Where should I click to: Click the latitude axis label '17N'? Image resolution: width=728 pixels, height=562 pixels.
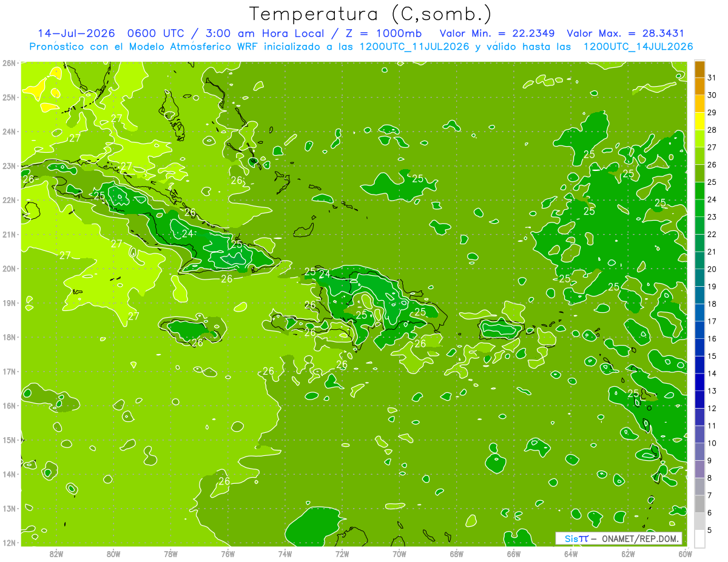click(x=8, y=372)
